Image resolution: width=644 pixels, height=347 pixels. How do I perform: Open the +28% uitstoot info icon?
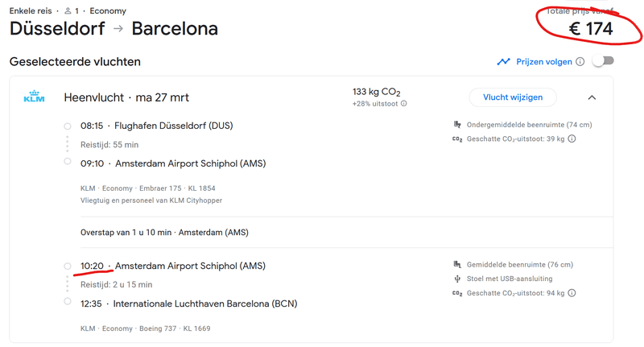click(404, 104)
